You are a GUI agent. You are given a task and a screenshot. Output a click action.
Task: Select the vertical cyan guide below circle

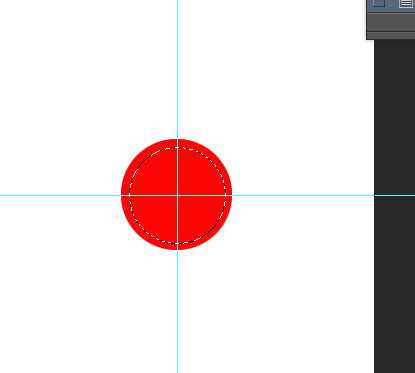pos(177,311)
